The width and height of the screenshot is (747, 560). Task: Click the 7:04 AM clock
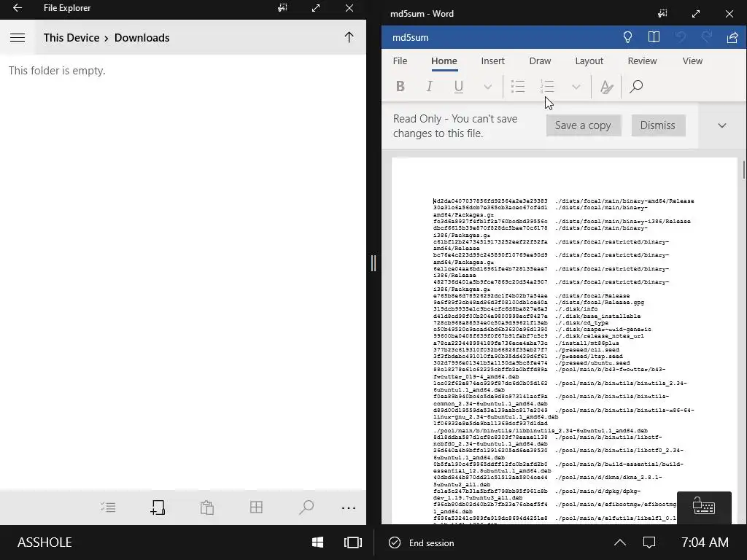click(705, 542)
